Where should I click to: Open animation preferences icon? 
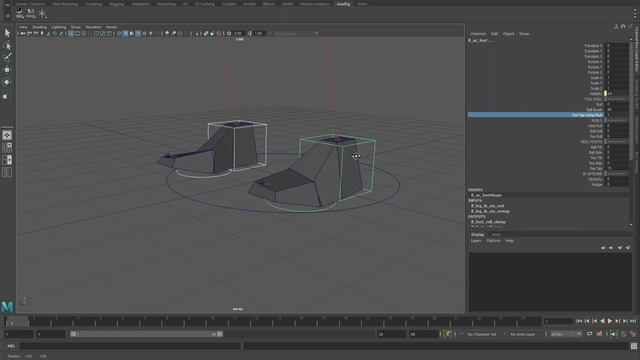tap(633, 334)
